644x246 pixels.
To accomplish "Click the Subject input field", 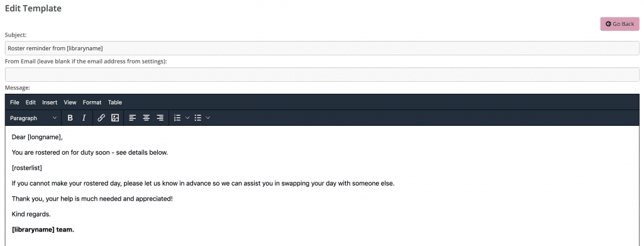I will point(322,48).
